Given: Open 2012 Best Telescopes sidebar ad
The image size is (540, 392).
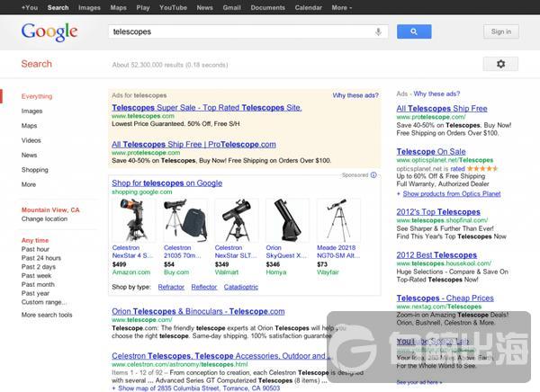Looking at the screenshot, I should pos(436,254).
